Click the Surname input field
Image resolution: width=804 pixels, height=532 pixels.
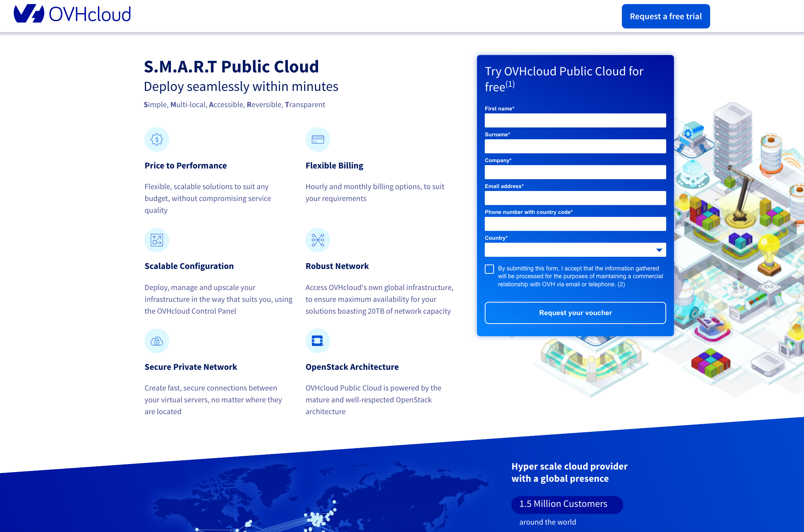(x=575, y=146)
